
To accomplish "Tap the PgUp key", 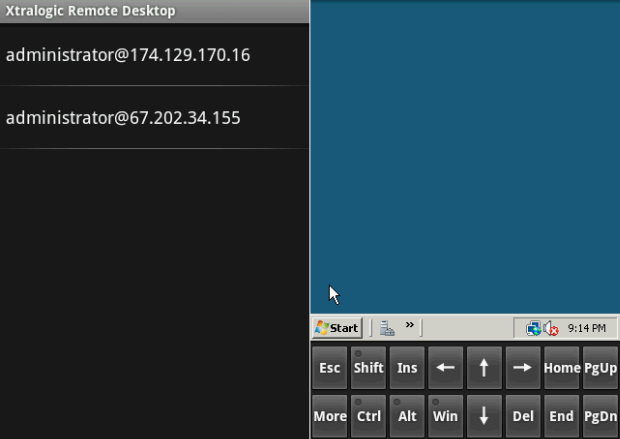I will point(600,368).
